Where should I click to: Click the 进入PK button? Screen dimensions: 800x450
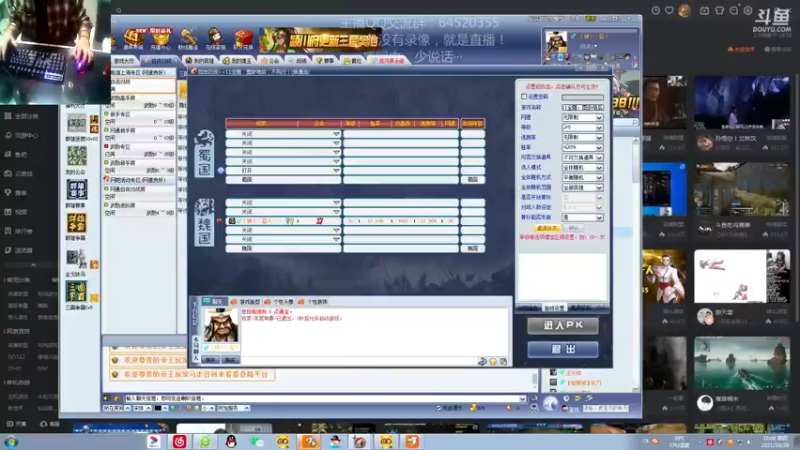point(563,326)
